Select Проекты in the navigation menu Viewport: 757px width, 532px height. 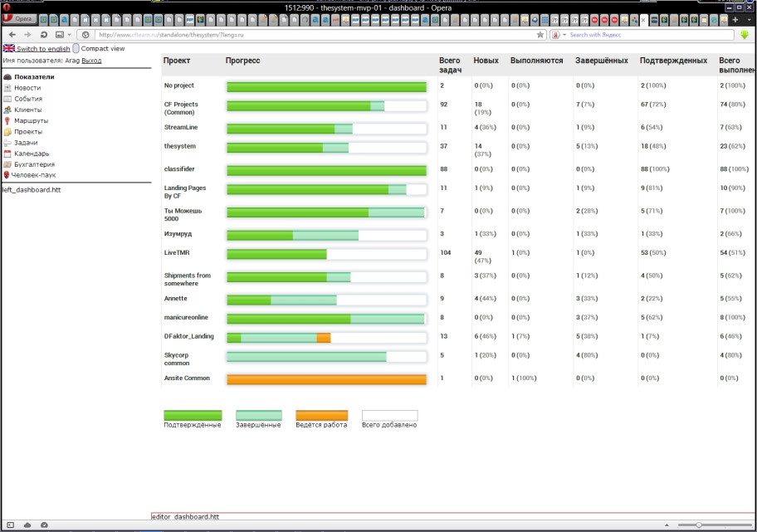tap(28, 132)
